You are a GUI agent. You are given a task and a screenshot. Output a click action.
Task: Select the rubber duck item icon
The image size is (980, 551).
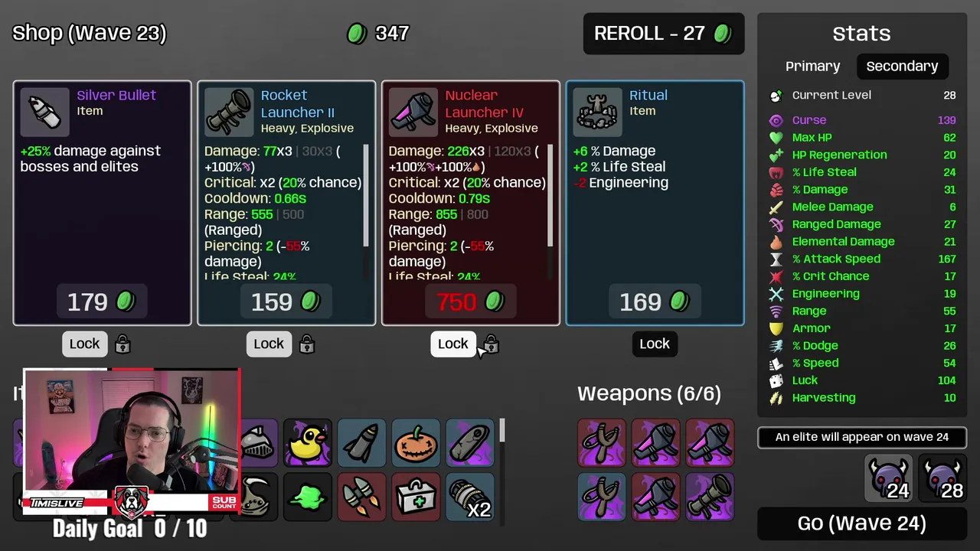(x=308, y=442)
